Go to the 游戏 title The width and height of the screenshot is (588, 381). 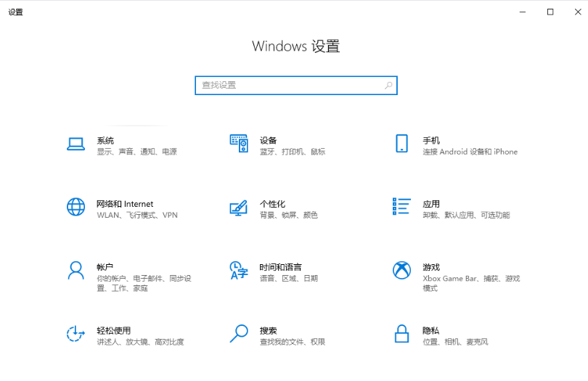[x=431, y=267]
